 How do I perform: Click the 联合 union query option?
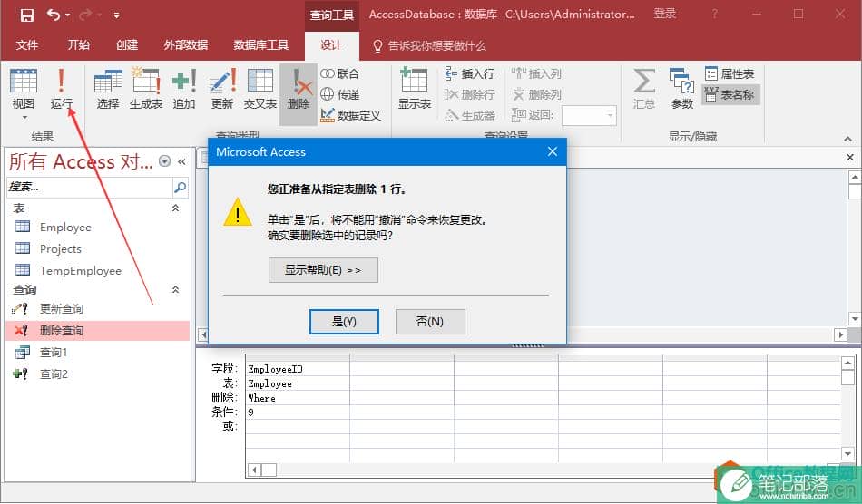[339, 73]
